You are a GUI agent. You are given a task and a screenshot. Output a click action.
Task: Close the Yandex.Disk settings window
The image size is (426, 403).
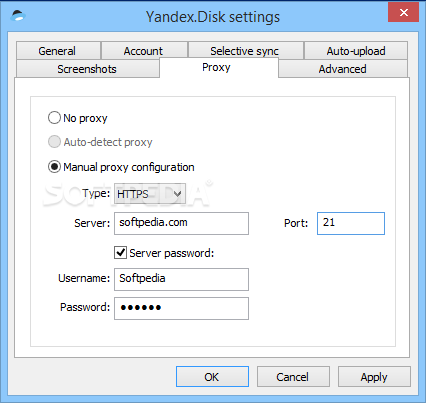[x=403, y=13]
